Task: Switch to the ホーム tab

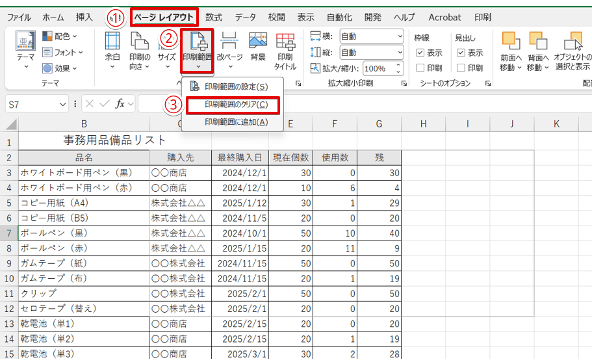Action: click(53, 18)
